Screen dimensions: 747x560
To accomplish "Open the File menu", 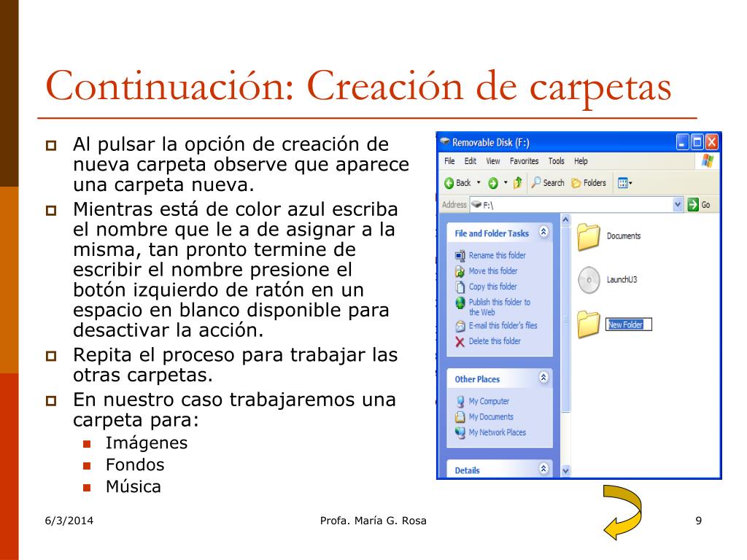I will coord(449,161).
